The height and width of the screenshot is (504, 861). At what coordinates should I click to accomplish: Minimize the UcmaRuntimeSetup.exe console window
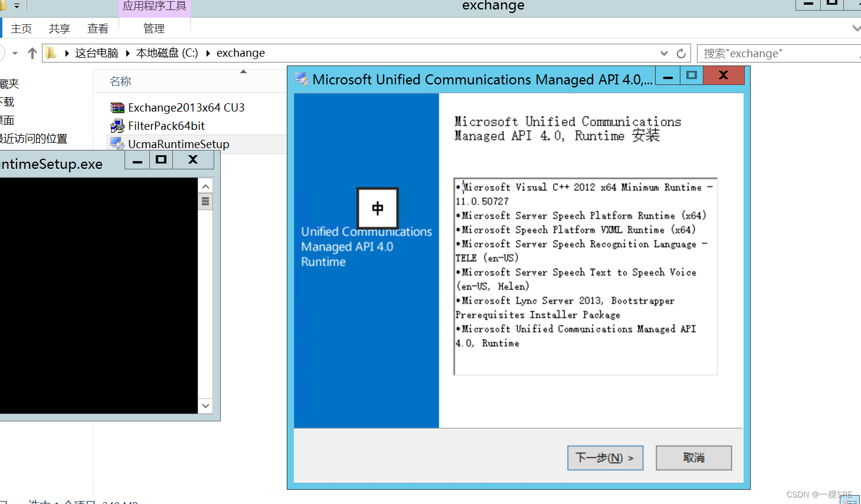pyautogui.click(x=138, y=161)
